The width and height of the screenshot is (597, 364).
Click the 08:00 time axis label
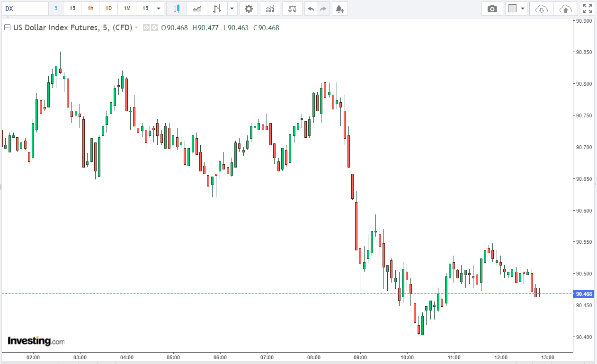click(x=314, y=357)
